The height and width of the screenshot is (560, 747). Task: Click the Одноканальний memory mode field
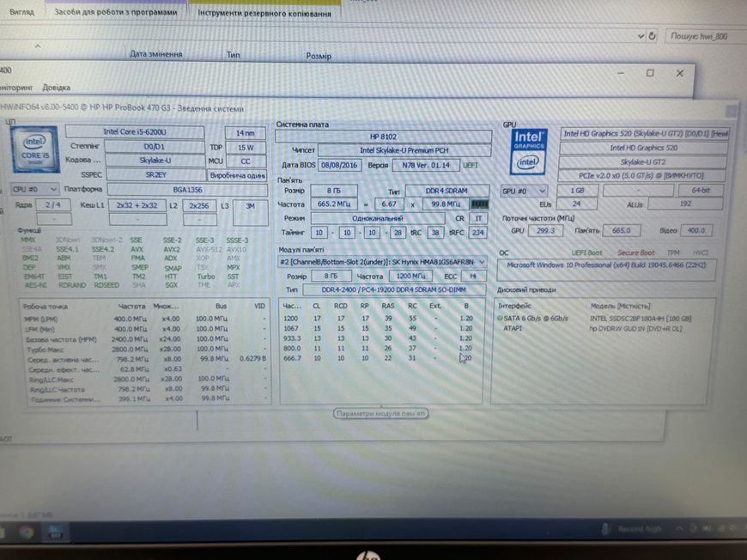[377, 218]
